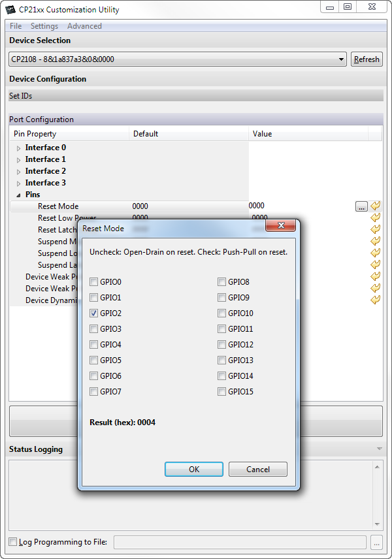The image size is (392, 559).
Task: Check GPIO10 checkbox
Action: (222, 313)
